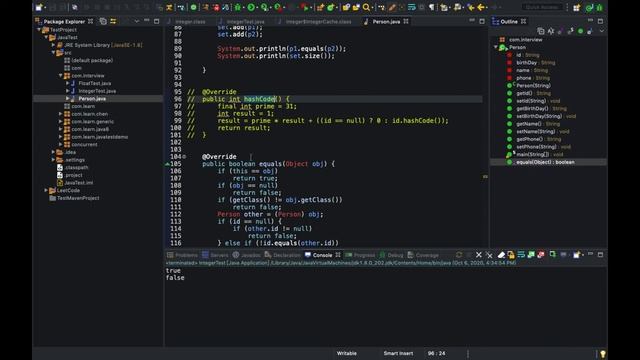Image resolution: width=640 pixels, height=360 pixels.
Task: Click the lightbulb tip icon in status bar
Action: (602, 353)
